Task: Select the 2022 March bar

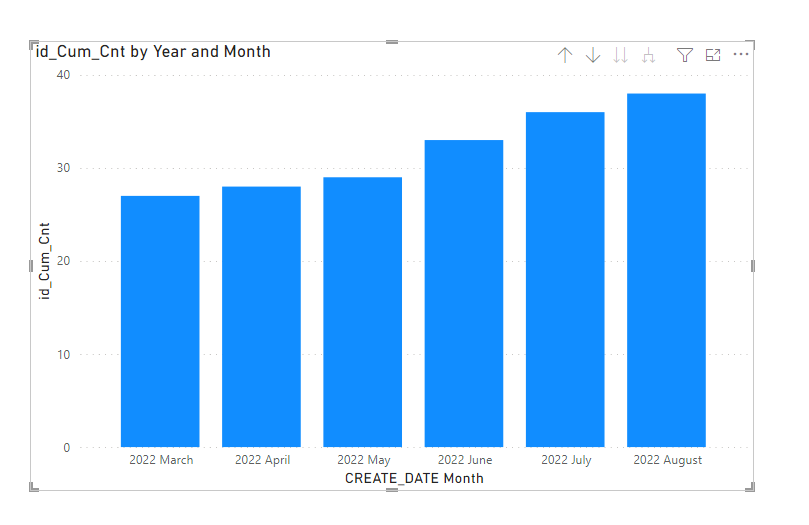Action: point(160,321)
